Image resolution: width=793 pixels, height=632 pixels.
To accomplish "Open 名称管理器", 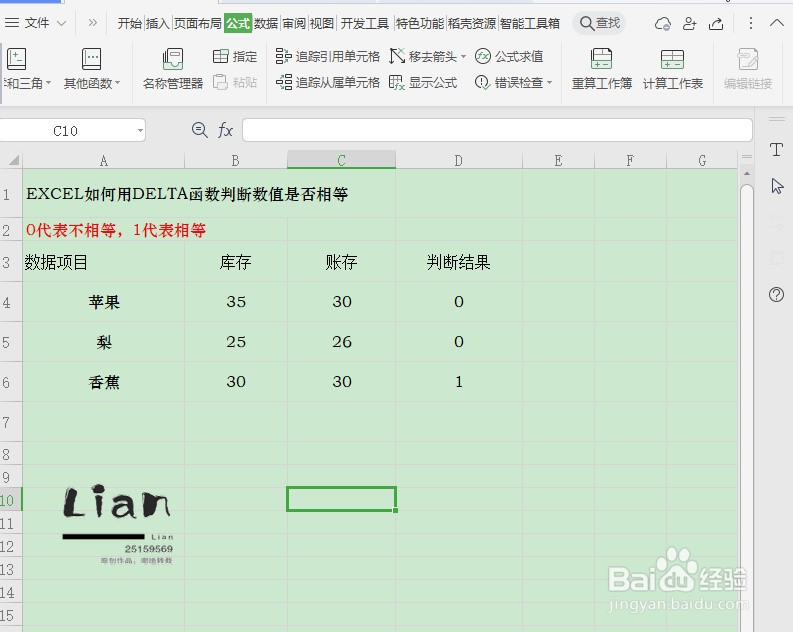I will [172, 69].
